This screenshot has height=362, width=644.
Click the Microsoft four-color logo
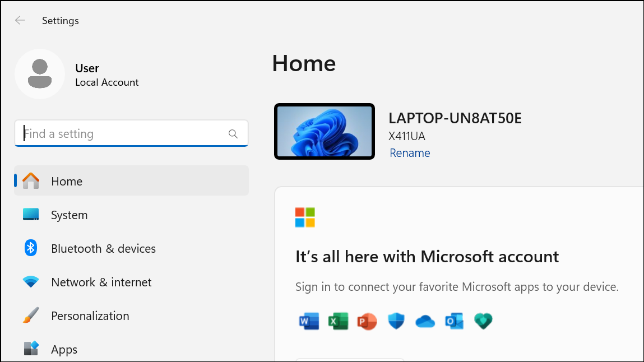[305, 217]
